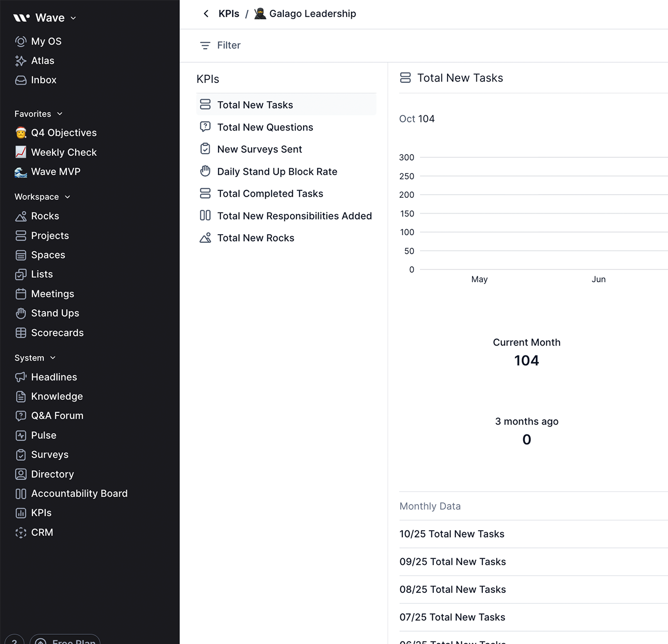Image resolution: width=668 pixels, height=644 pixels.
Task: Collapse the Favorites section
Action: 59,113
